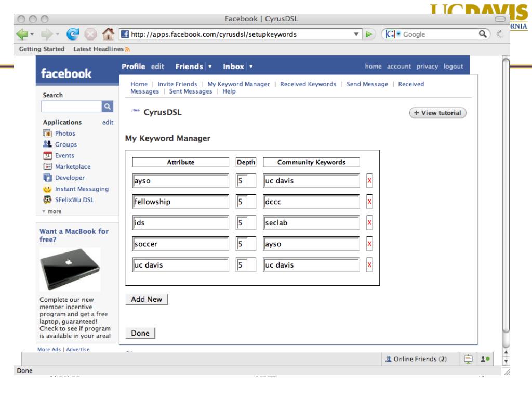
Task: Click the Facebook search magnifier button
Action: coord(108,106)
